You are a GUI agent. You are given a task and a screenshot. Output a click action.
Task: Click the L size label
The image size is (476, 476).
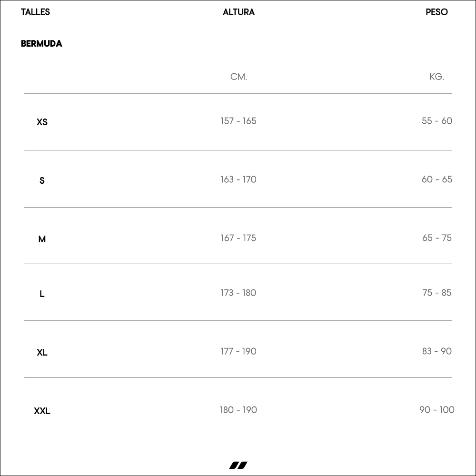click(42, 294)
